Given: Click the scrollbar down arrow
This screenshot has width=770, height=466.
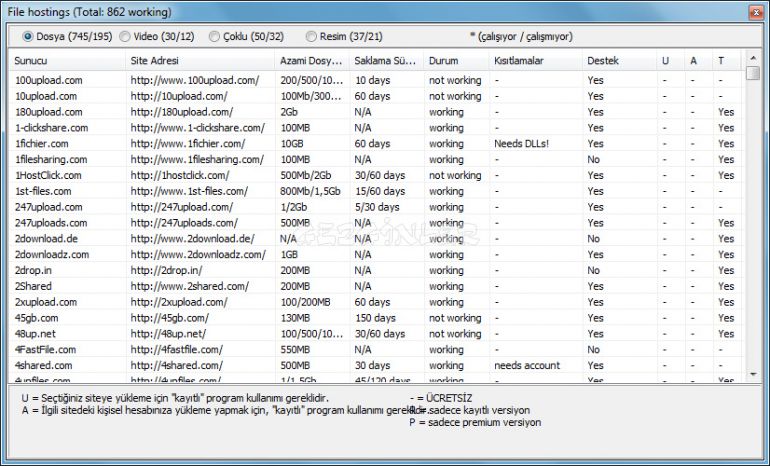Looking at the screenshot, I should point(753,375).
